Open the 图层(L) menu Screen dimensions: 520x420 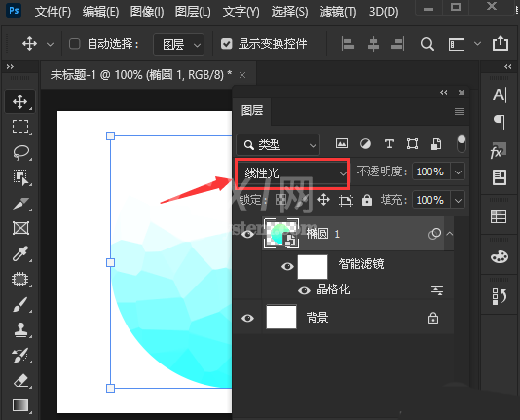[x=193, y=12]
